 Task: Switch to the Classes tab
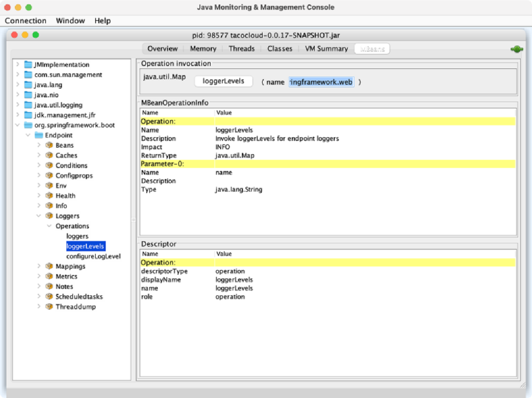[x=280, y=49]
